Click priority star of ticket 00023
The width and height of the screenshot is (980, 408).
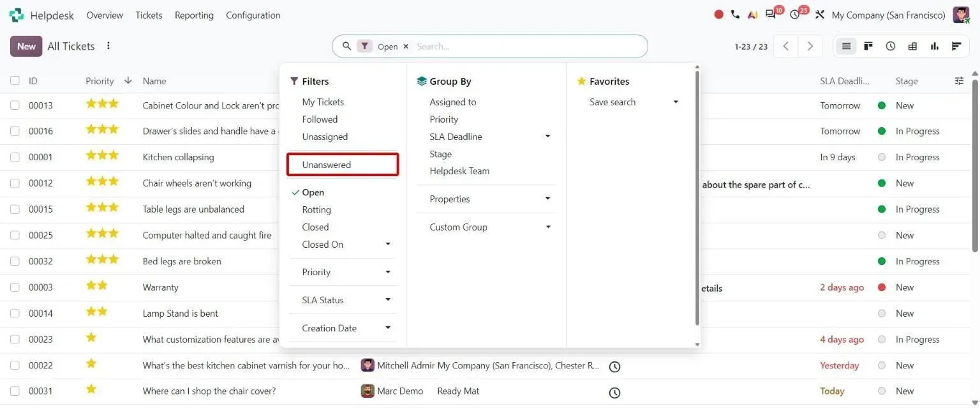(91, 338)
